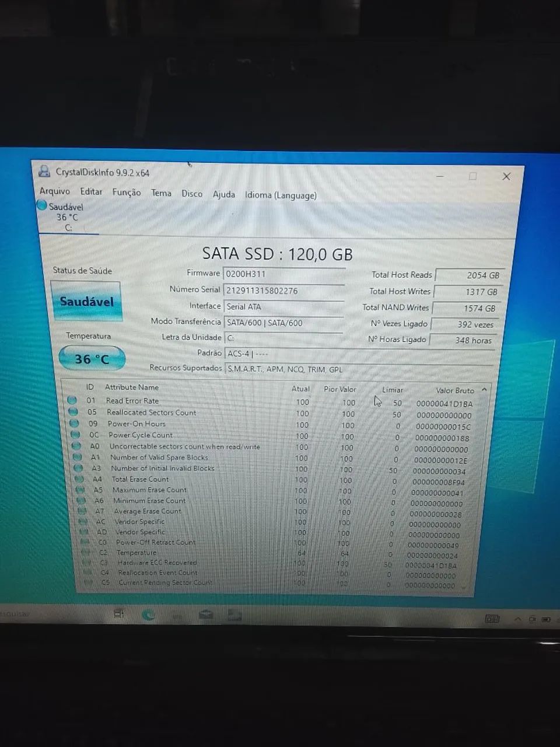This screenshot has height=747, width=560.
Task: Open the Editar menu
Action: 91,192
